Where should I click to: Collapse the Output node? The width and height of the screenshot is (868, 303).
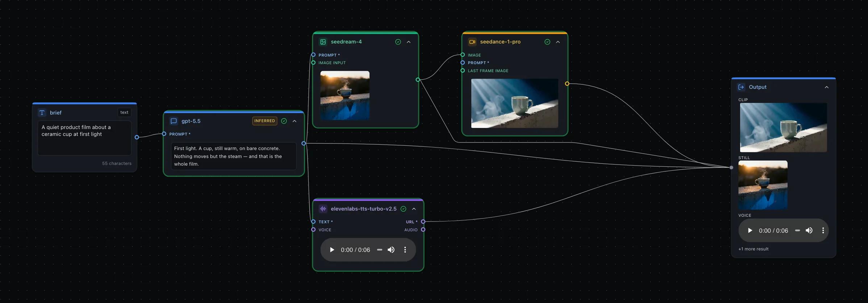click(826, 87)
